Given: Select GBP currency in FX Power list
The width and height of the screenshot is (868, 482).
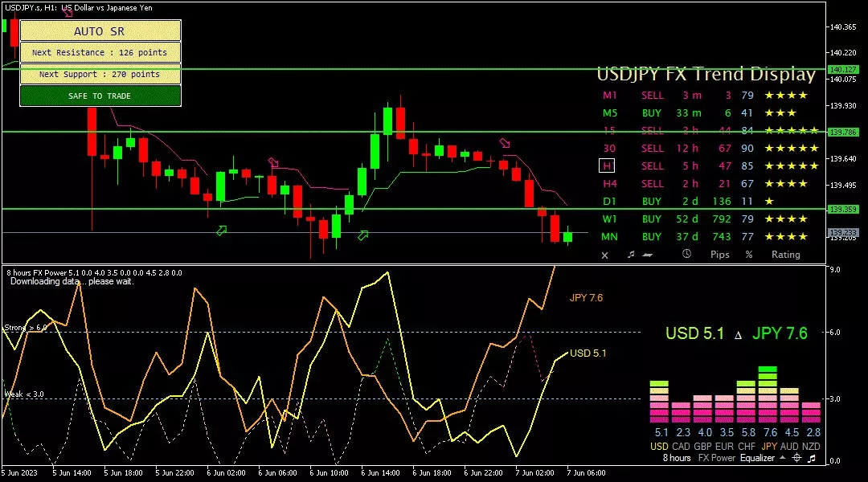Looking at the screenshot, I should [702, 446].
